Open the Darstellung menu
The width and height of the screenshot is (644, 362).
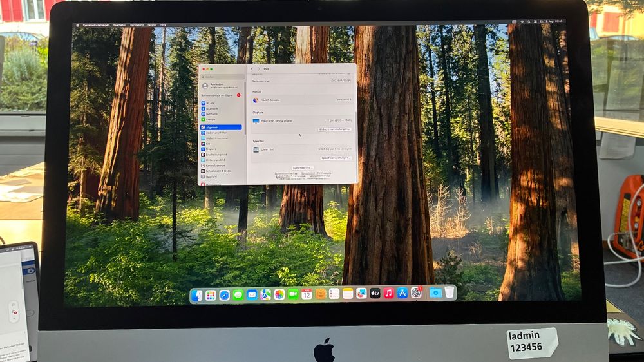(x=137, y=25)
